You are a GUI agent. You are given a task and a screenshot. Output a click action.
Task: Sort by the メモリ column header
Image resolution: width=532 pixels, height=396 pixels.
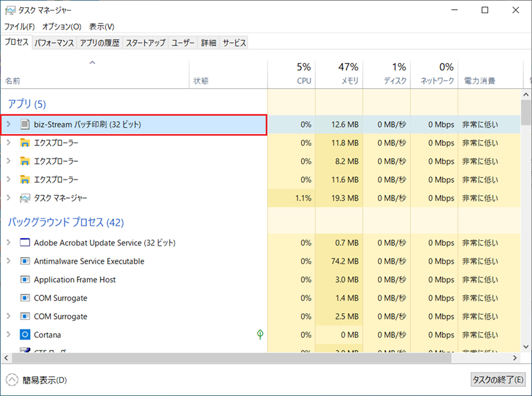click(x=339, y=74)
